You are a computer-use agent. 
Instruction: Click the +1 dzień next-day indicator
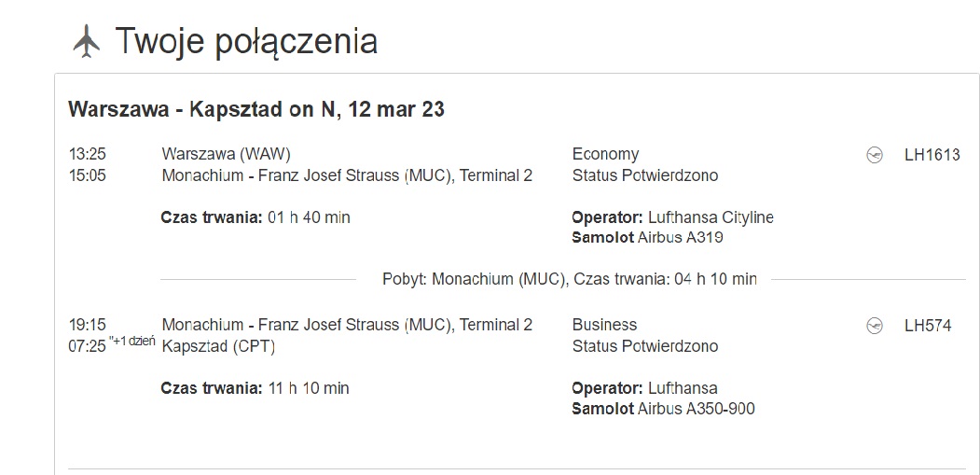click(x=132, y=342)
